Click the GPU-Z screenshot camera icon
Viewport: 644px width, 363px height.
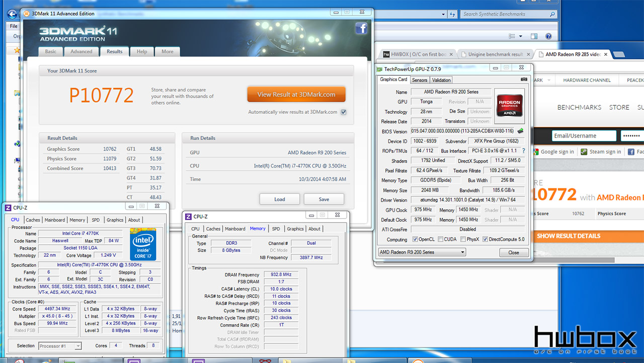click(x=524, y=80)
